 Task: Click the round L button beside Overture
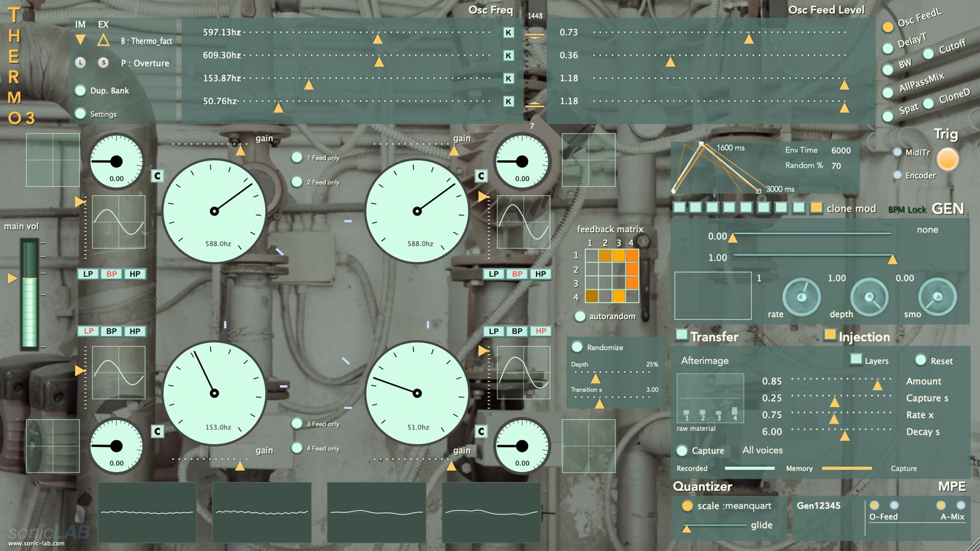[80, 62]
